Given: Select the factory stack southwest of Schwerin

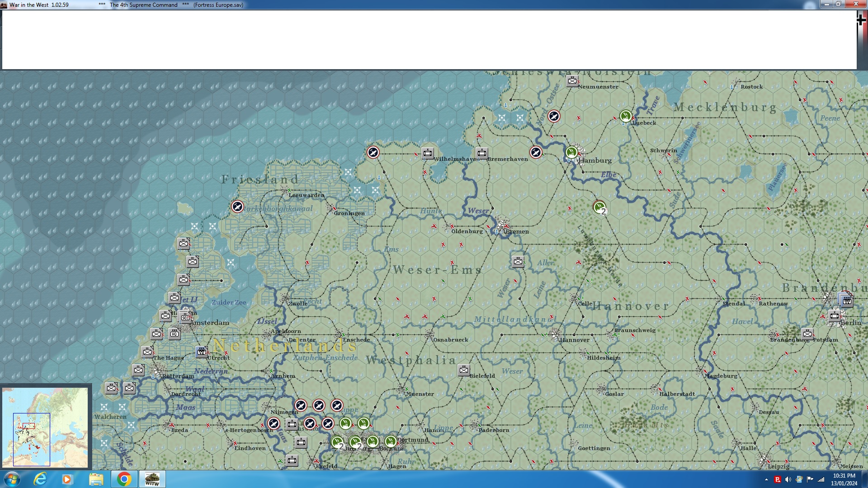Looking at the screenshot, I should 599,207.
